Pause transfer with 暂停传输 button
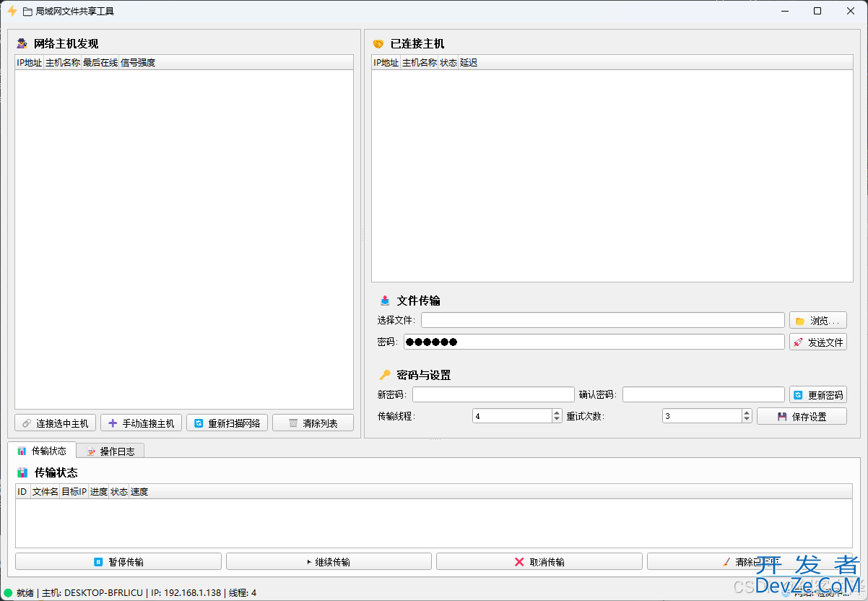This screenshot has height=601, width=868. coord(118,562)
